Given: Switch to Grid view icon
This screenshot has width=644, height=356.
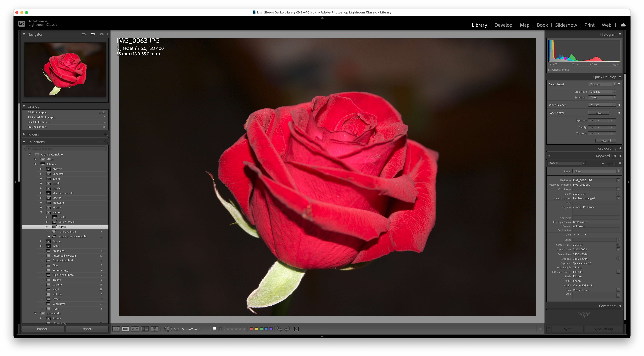Looking at the screenshot, I should pos(116,329).
